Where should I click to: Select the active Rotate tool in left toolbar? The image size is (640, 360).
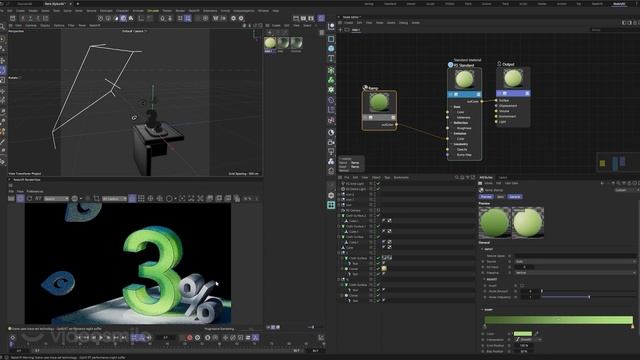point(2,70)
